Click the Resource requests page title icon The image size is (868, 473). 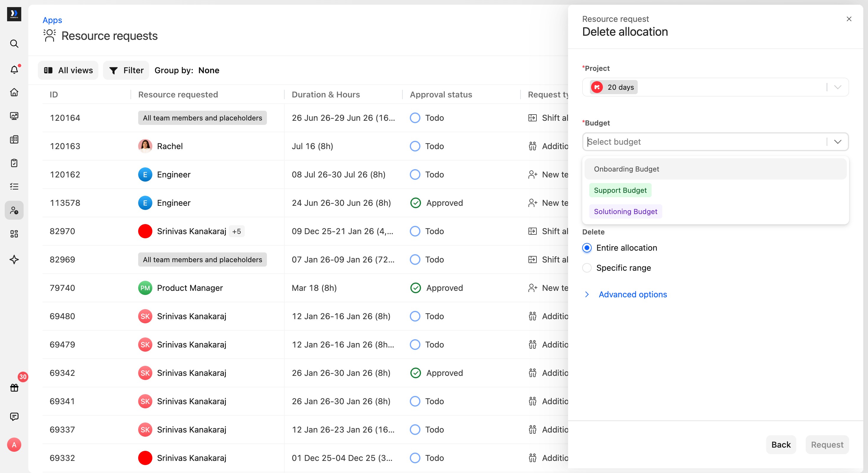50,36
